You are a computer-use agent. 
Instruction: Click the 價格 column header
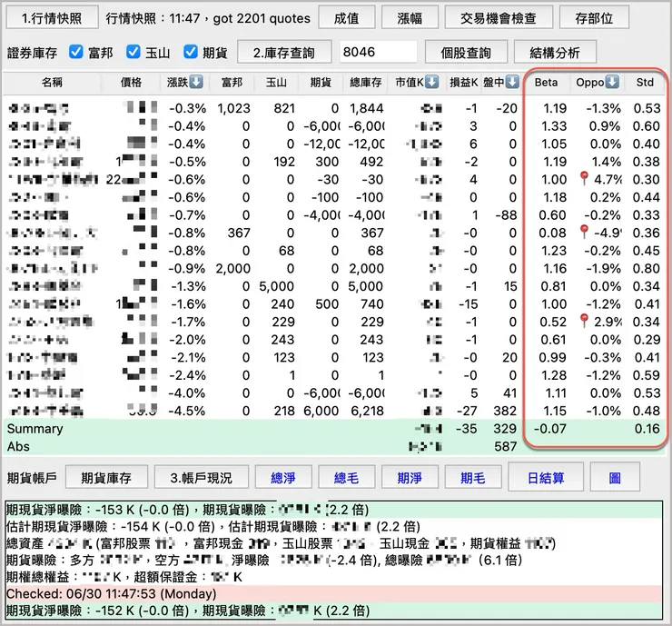click(x=131, y=82)
